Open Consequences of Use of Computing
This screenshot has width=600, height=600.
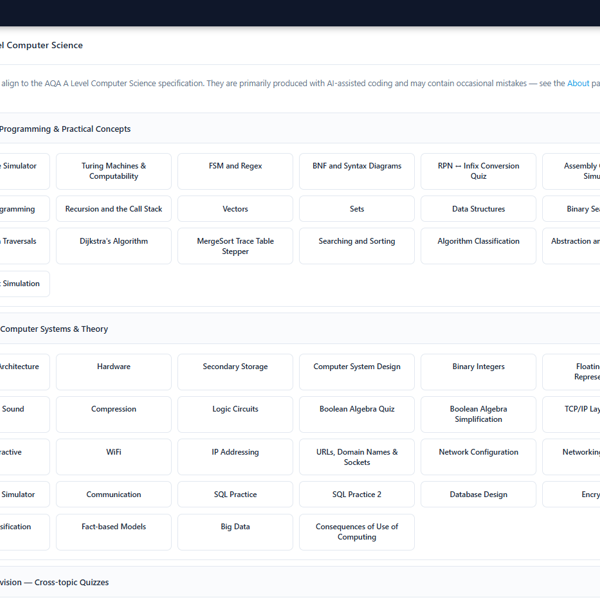pos(357,532)
